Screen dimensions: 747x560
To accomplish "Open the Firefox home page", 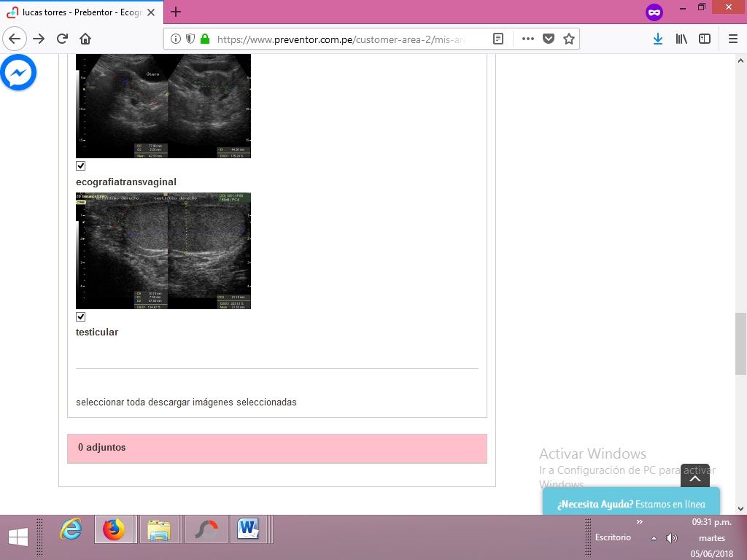I will tap(85, 39).
